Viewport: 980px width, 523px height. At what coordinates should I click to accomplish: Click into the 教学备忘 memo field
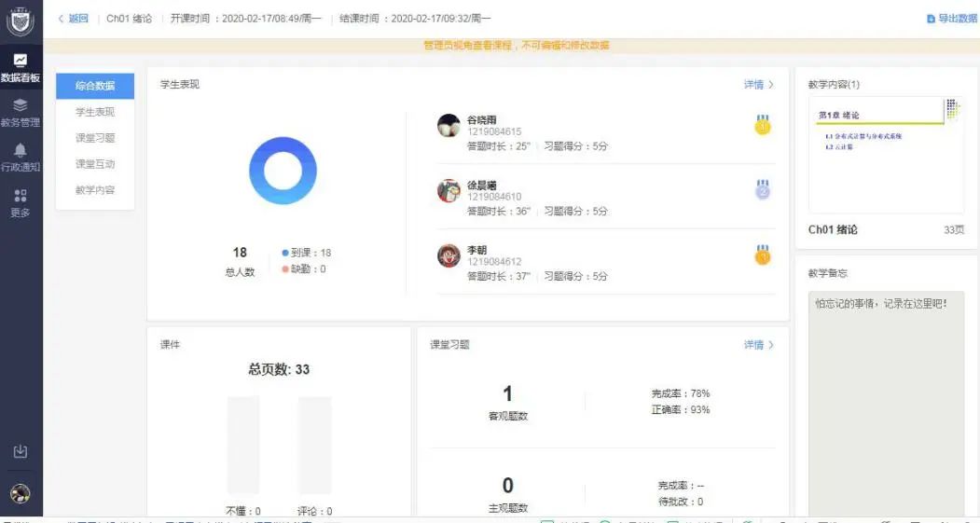[x=886, y=403]
